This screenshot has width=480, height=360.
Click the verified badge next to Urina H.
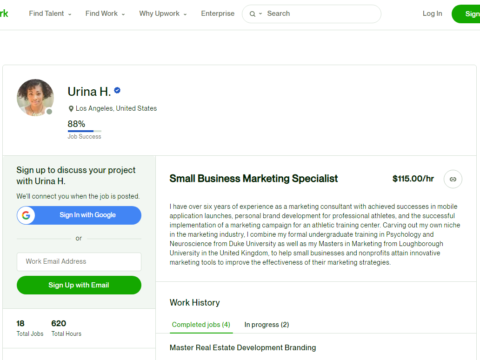click(x=117, y=90)
